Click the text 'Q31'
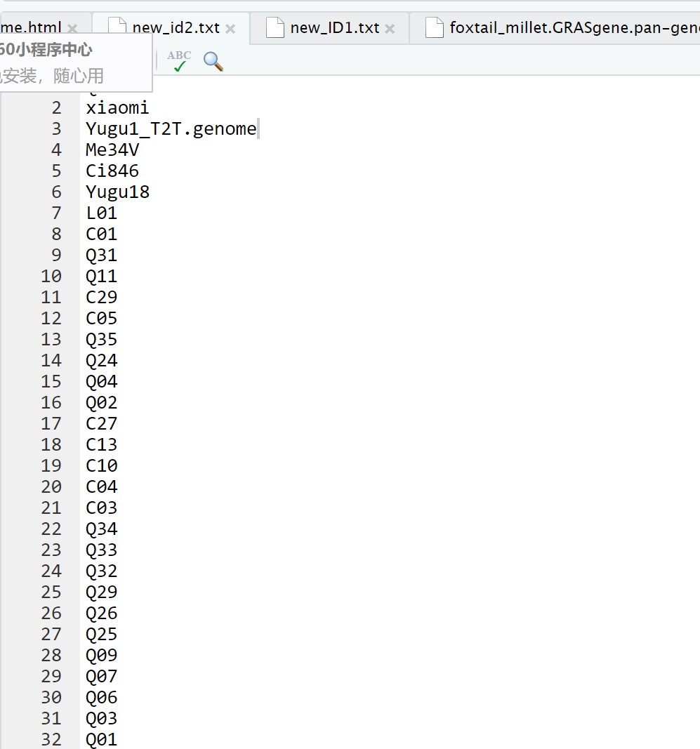This screenshot has width=700, height=749. click(x=101, y=255)
